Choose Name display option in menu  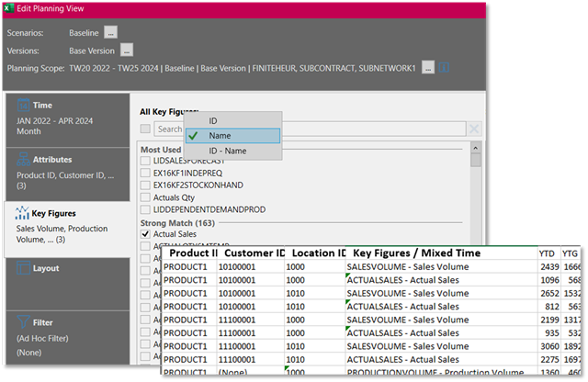[x=233, y=136]
